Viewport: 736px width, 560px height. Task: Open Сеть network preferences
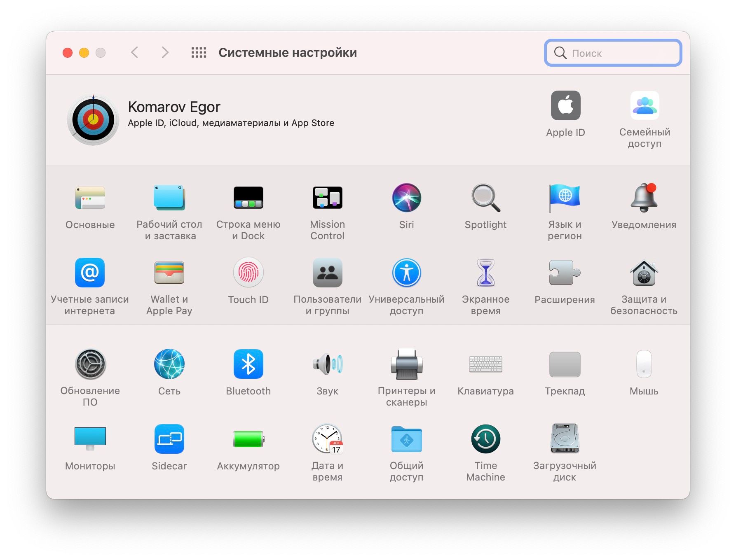pos(169,364)
